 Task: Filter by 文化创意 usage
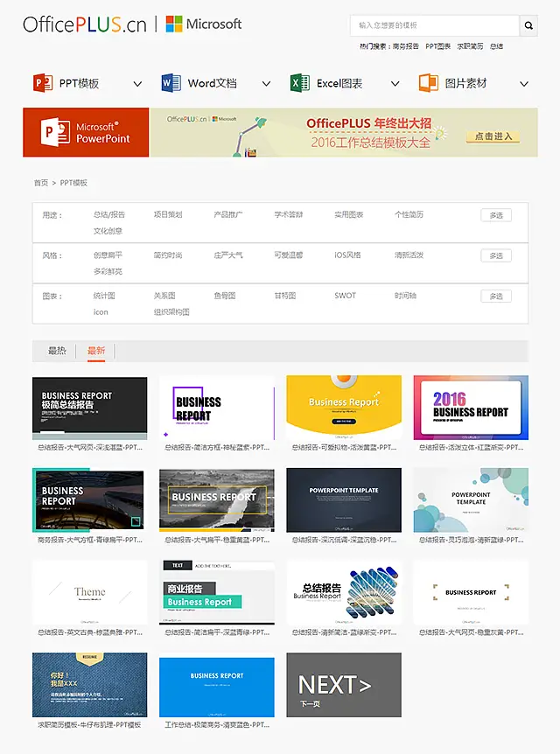pyautogui.click(x=108, y=231)
